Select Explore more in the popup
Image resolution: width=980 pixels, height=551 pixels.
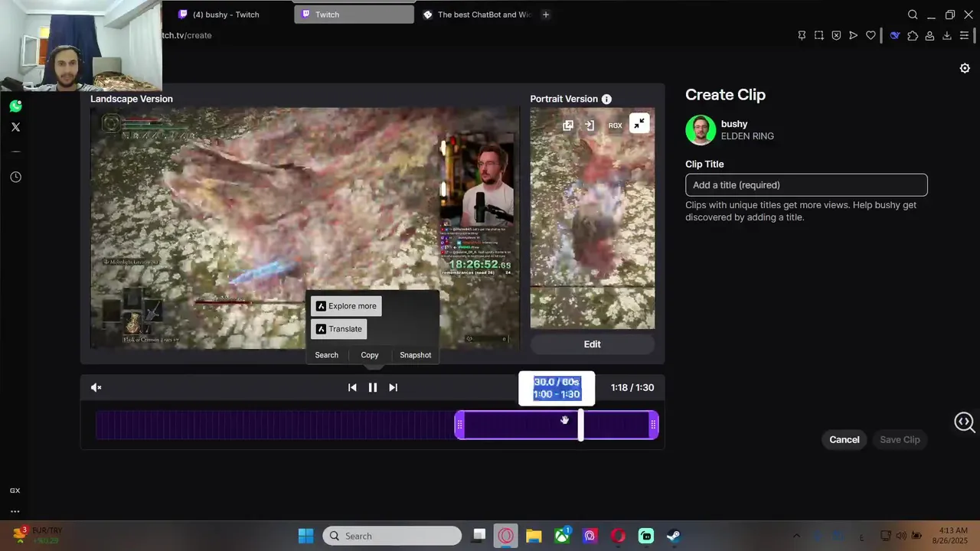coord(346,306)
